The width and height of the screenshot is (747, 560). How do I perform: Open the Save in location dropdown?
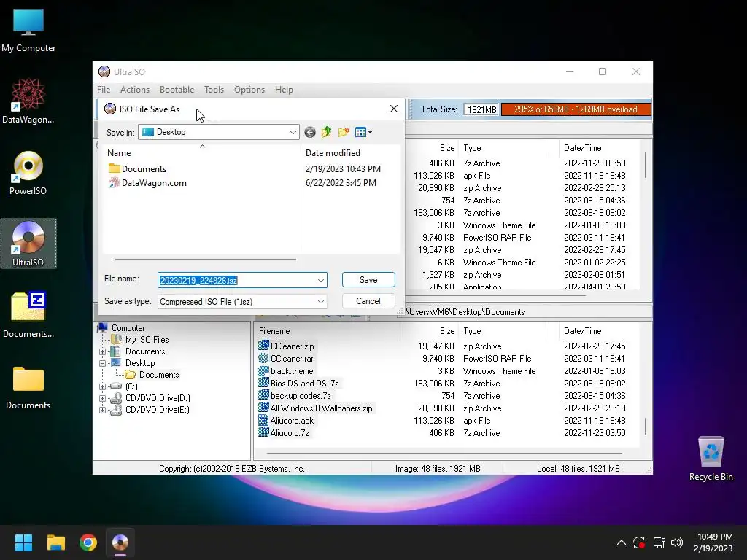[x=293, y=133]
